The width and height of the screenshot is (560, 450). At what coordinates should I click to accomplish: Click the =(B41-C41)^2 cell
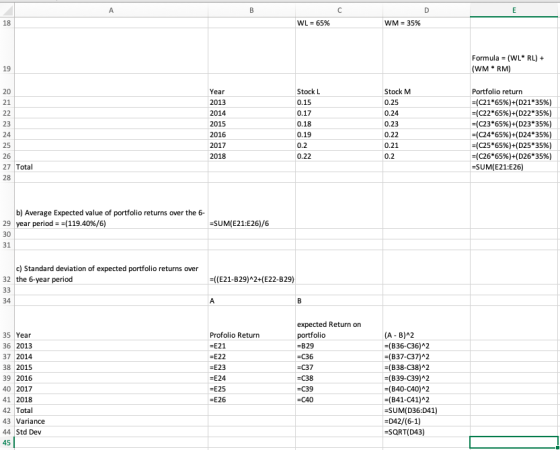click(x=426, y=400)
